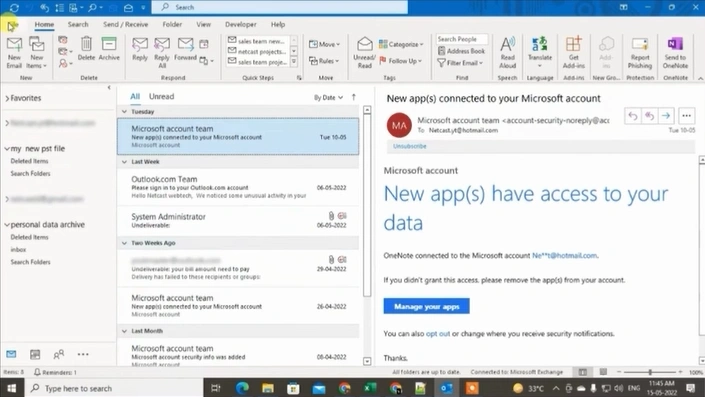Viewport: 705px width, 397px height.
Task: Click the Reply icon in ribbon
Action: tap(140, 49)
